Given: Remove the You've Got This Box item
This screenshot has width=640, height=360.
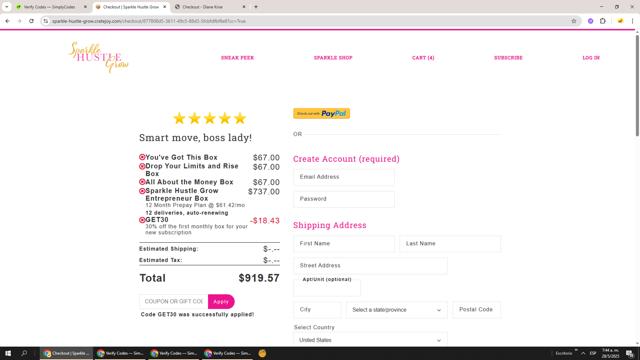Looking at the screenshot, I should point(142,157).
